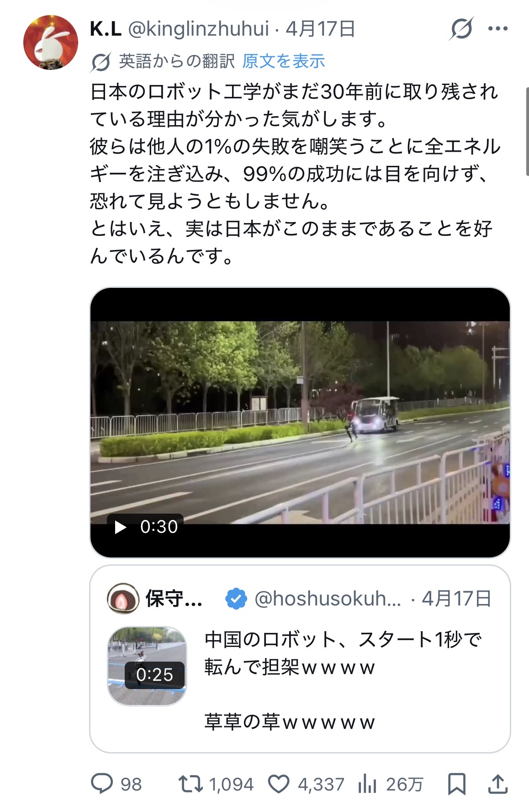Tap the blue verified badge in quoted tweet
This screenshot has width=529, height=812.
tap(236, 599)
